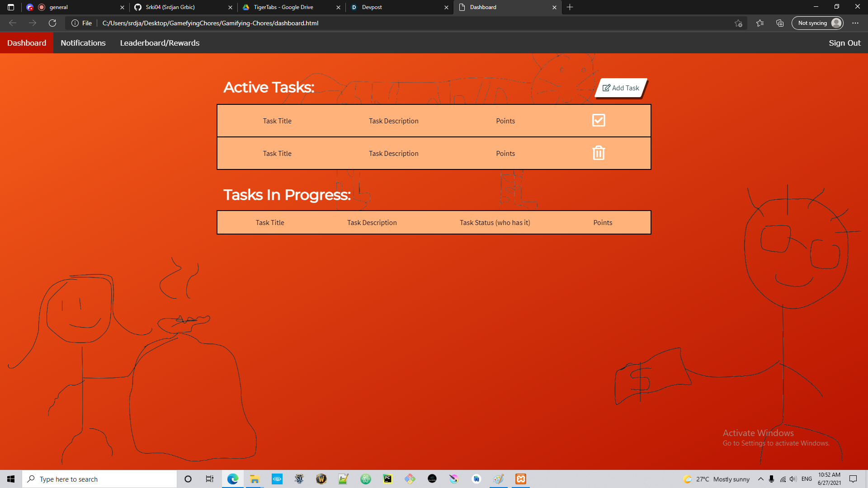The image size is (868, 488).
Task: Open a new browser tab
Action: click(x=570, y=7)
